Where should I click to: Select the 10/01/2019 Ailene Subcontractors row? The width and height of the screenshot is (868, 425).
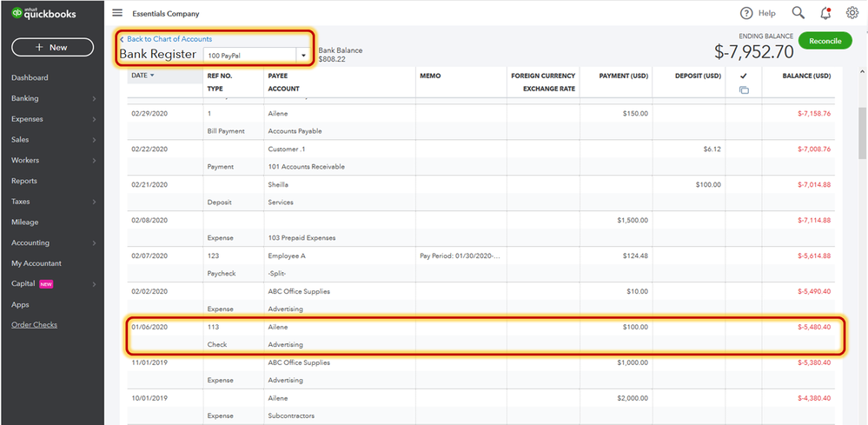click(x=481, y=407)
